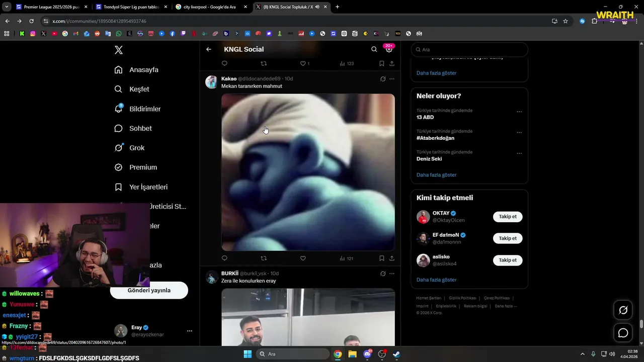The width and height of the screenshot is (644, 362).
Task: Ask Grok about Kakao's post
Action: tap(383, 79)
